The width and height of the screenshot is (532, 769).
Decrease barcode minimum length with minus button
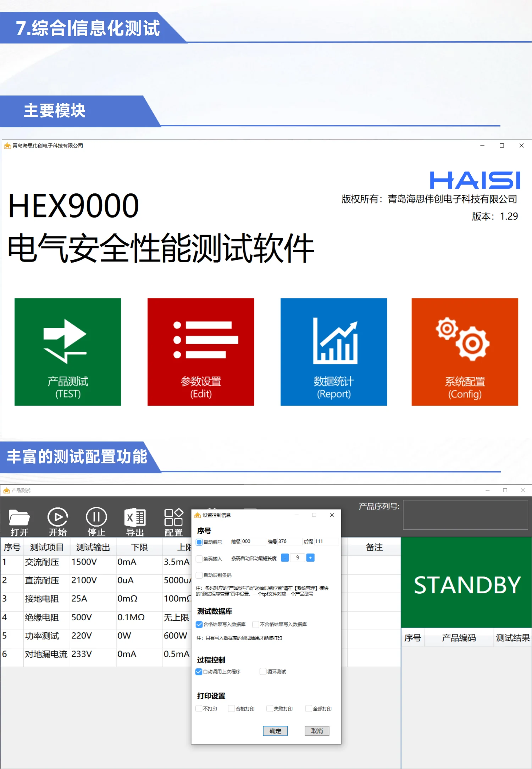point(284,558)
